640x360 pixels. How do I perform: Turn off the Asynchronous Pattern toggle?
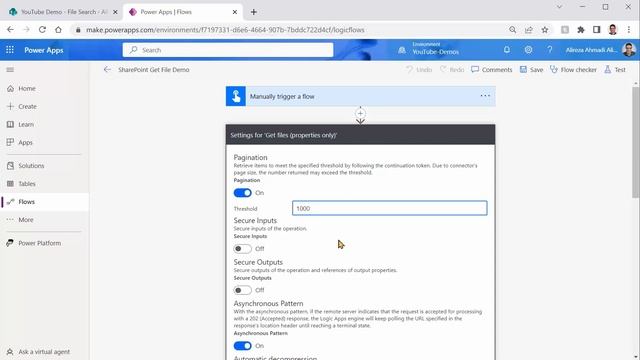pos(242,346)
